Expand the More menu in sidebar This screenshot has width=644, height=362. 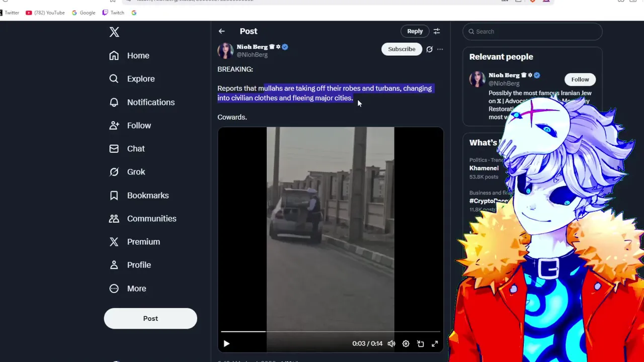pyautogui.click(x=128, y=289)
